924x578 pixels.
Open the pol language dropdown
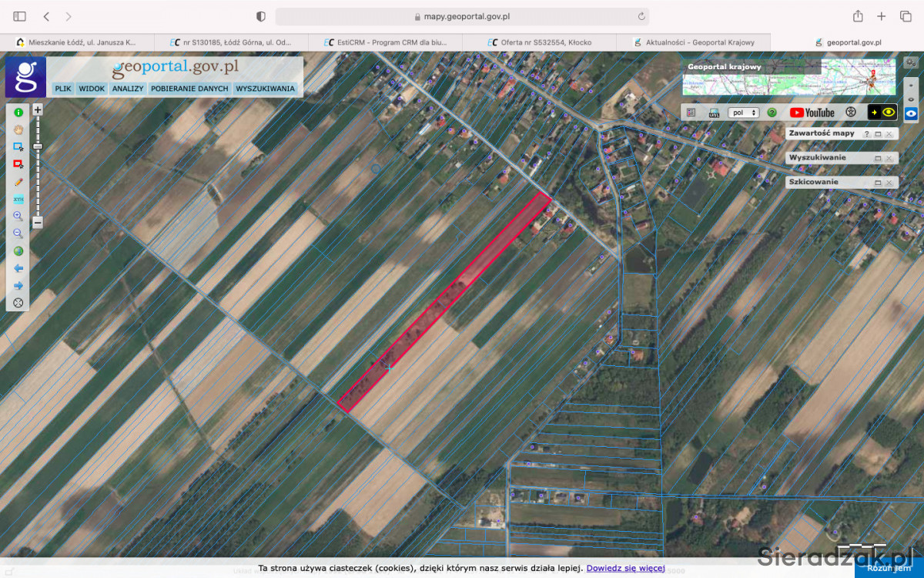(x=743, y=113)
